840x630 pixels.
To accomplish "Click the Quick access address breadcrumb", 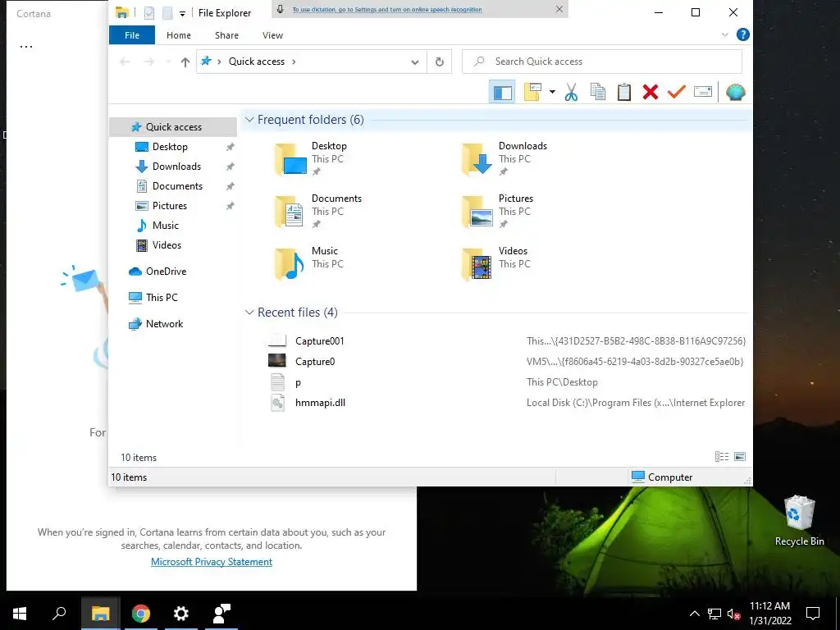I will coord(257,62).
